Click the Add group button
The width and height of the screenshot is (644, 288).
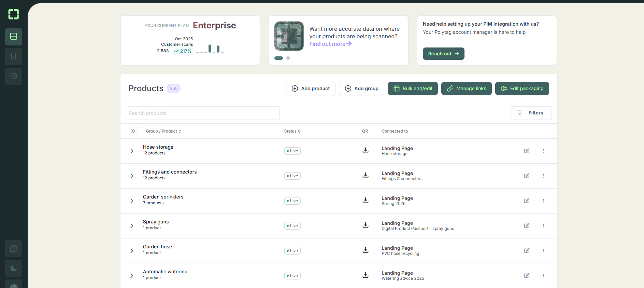click(x=361, y=88)
